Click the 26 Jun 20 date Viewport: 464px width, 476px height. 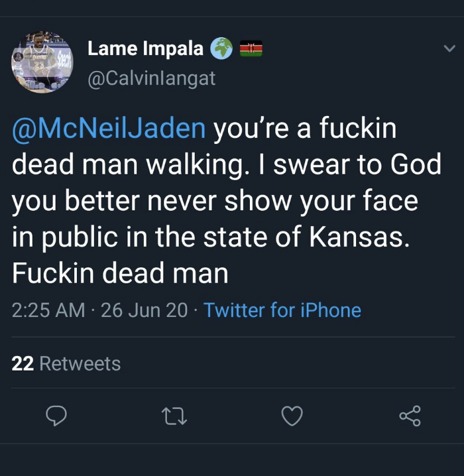click(144, 310)
